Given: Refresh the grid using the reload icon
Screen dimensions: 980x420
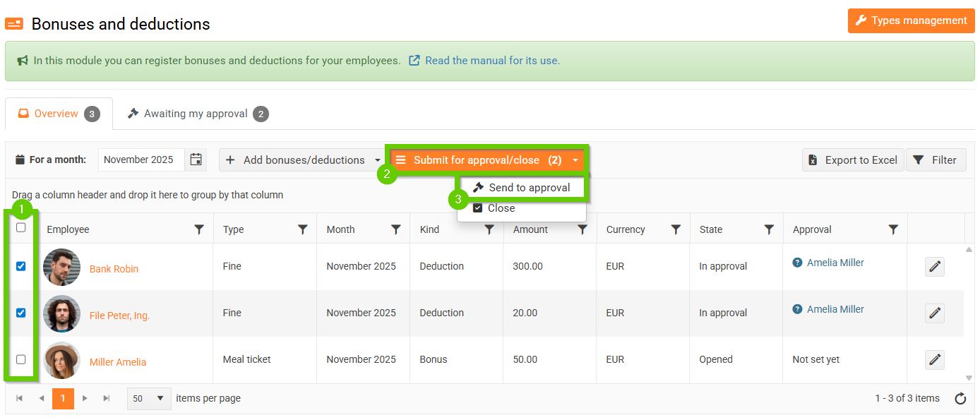Looking at the screenshot, I should click(960, 399).
